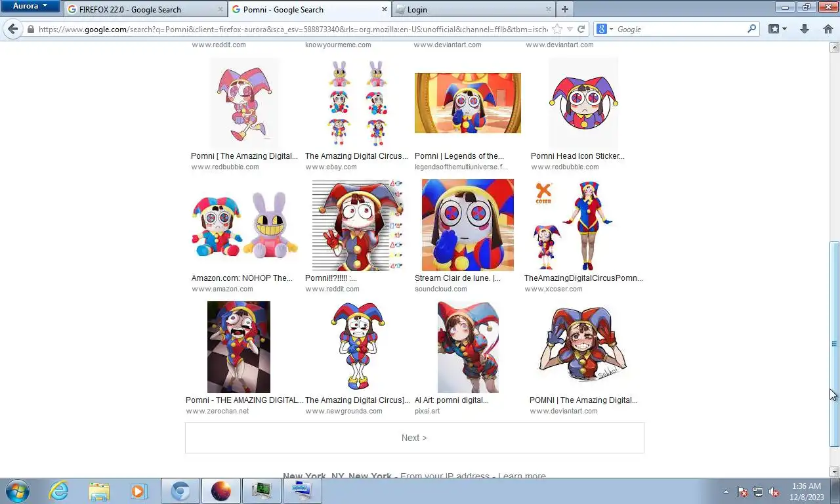Launch Internet Explorer from the taskbar

(x=58, y=491)
